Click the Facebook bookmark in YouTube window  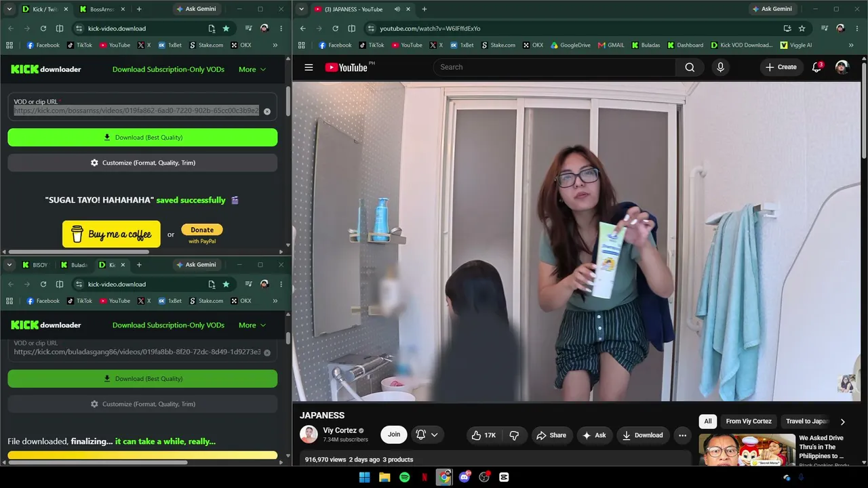335,45
